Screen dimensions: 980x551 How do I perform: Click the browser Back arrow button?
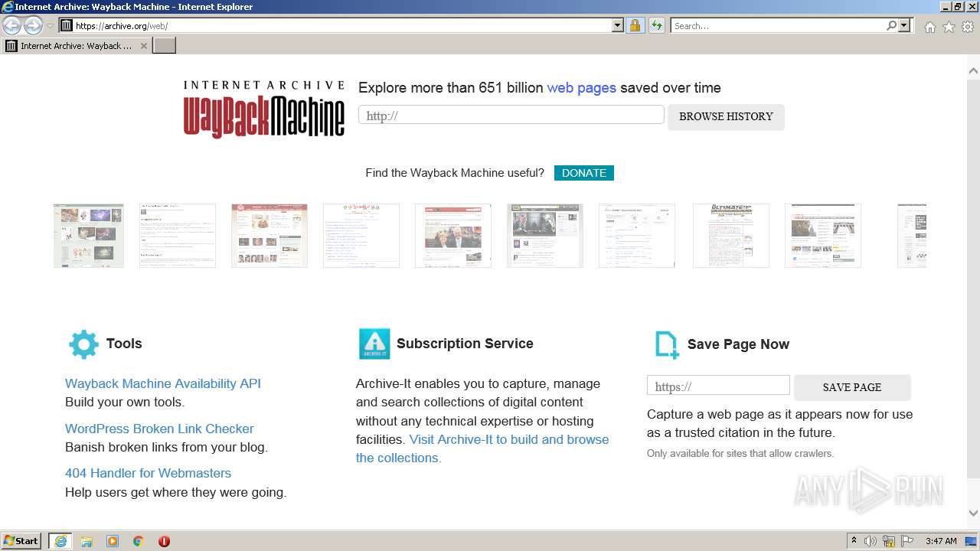coord(11,25)
